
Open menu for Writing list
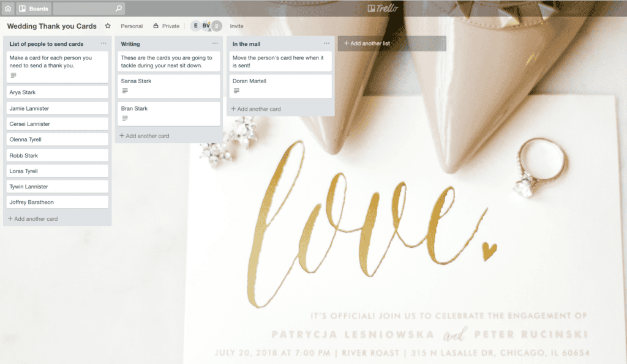(215, 43)
